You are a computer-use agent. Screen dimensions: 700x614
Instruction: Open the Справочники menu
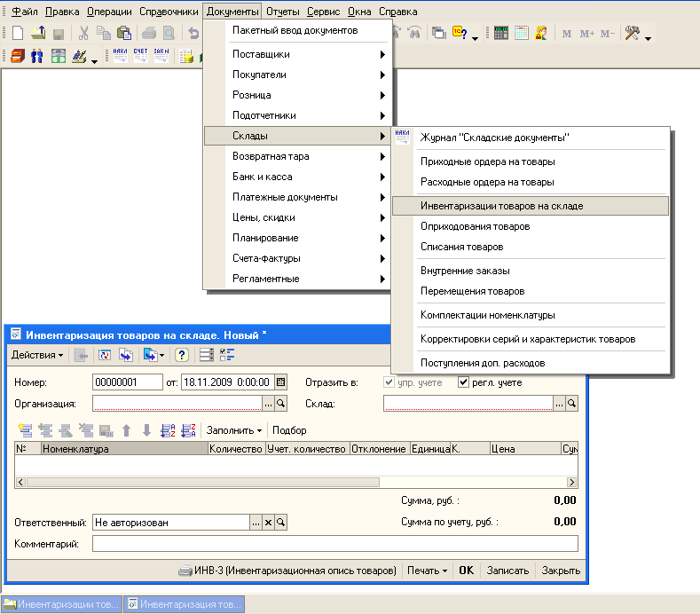click(x=169, y=12)
